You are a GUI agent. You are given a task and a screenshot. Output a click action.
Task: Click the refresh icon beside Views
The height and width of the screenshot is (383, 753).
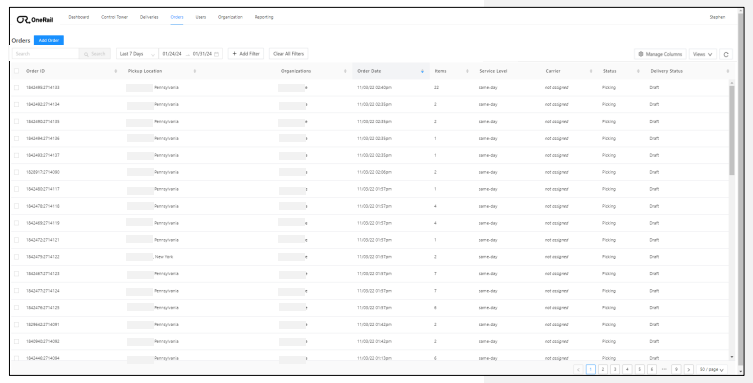(x=726, y=54)
